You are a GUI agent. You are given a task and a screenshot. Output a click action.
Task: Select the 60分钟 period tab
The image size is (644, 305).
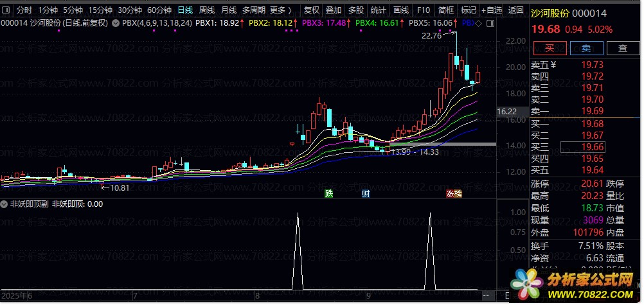pyautogui.click(x=159, y=10)
